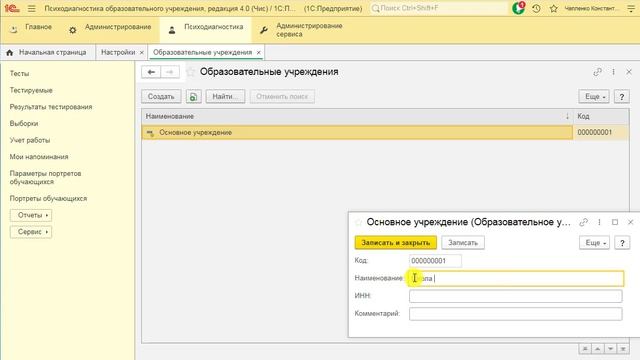Image resolution: width=640 pixels, height=360 pixels.
Task: Switch to the Настройки tab
Action: tap(118, 52)
